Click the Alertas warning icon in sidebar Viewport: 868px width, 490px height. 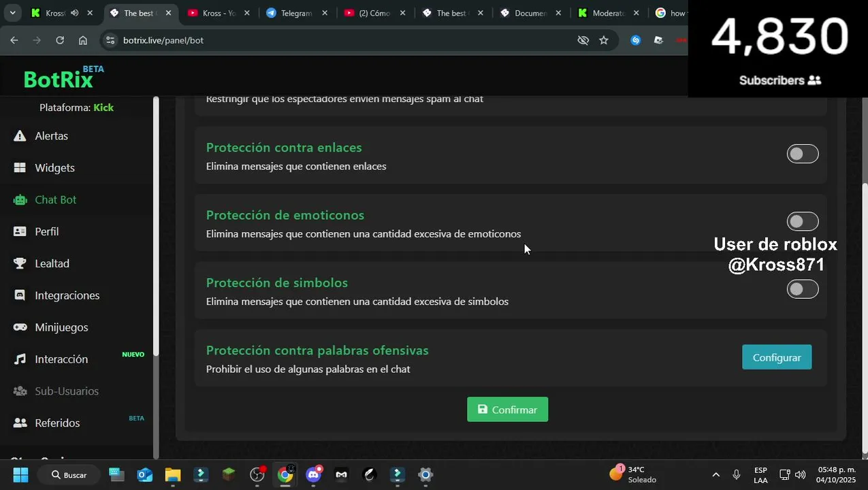[x=20, y=136]
